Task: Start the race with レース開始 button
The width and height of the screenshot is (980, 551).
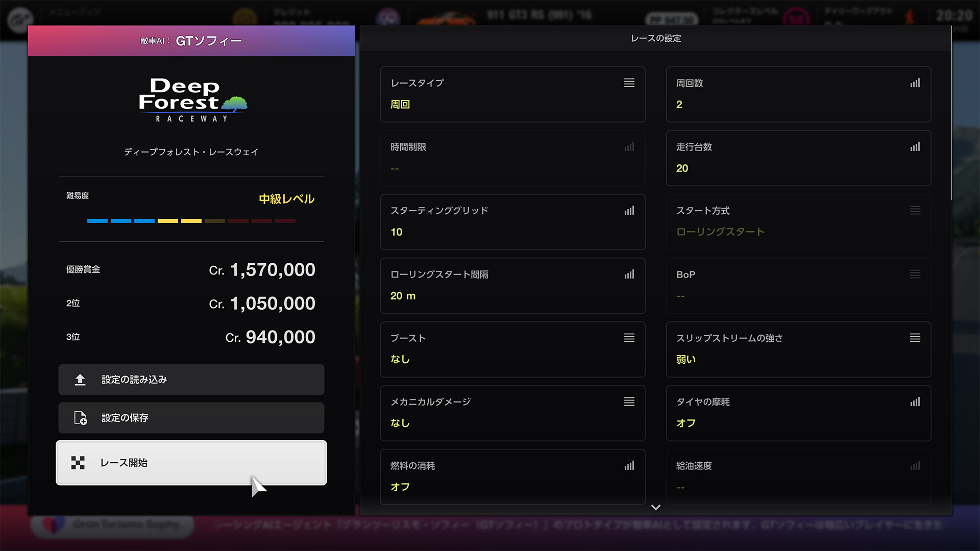Action: pyautogui.click(x=191, y=463)
